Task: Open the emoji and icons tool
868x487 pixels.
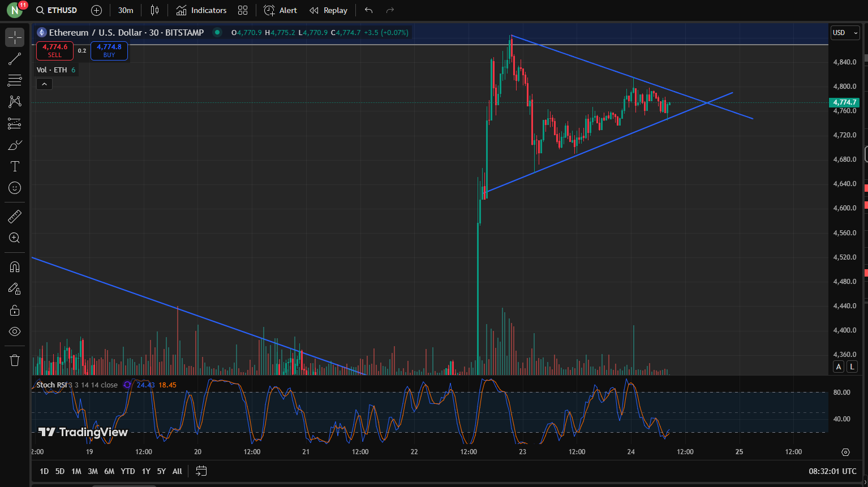Action: pos(15,188)
